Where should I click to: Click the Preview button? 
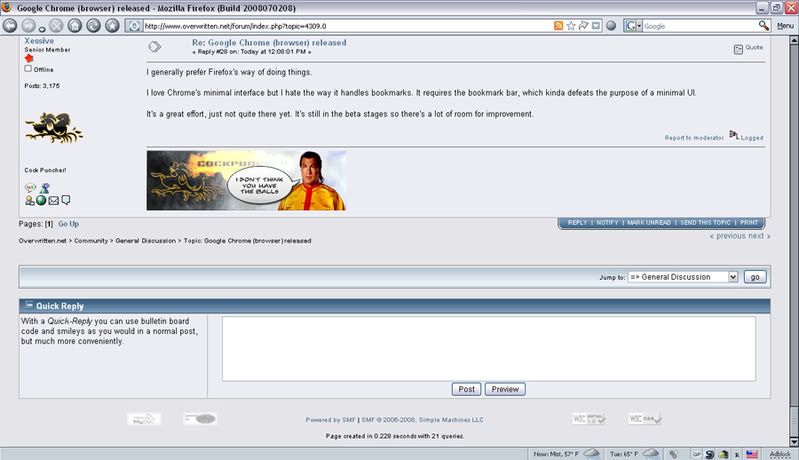point(505,389)
